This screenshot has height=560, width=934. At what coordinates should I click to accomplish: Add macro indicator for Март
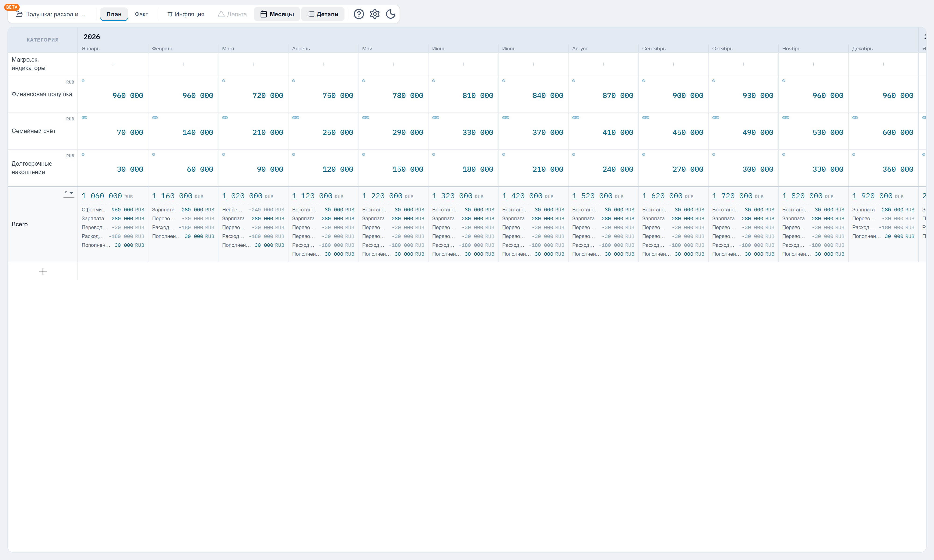pos(253,64)
